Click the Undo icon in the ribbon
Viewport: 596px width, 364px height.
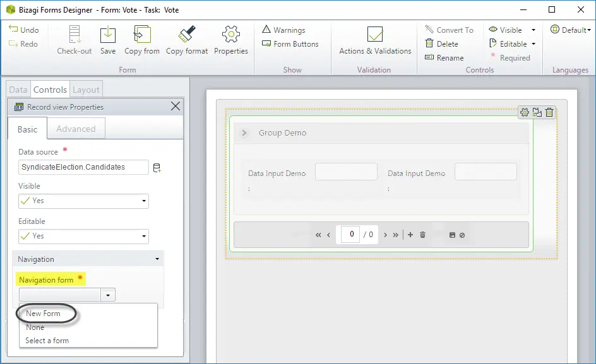pyautogui.click(x=13, y=29)
